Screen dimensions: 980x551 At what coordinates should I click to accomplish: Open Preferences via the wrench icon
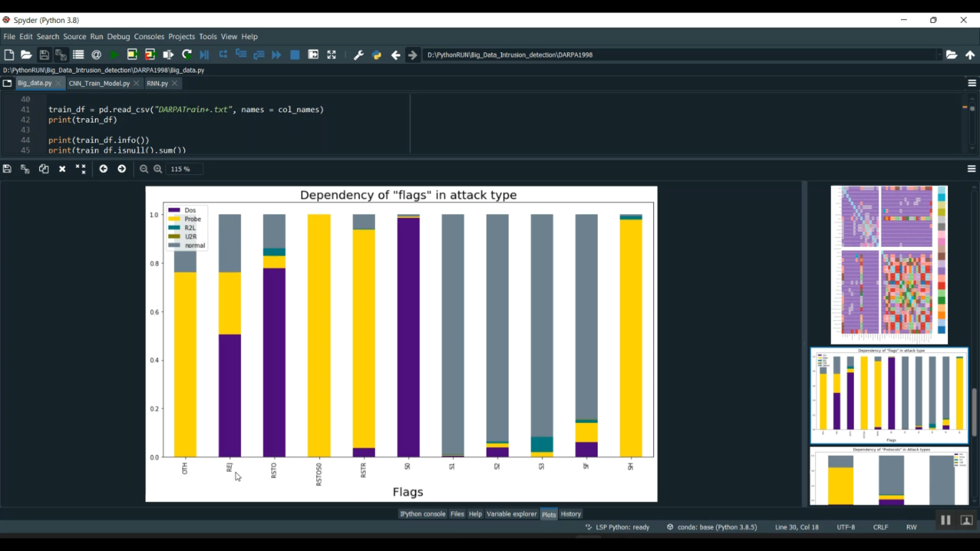tap(359, 55)
